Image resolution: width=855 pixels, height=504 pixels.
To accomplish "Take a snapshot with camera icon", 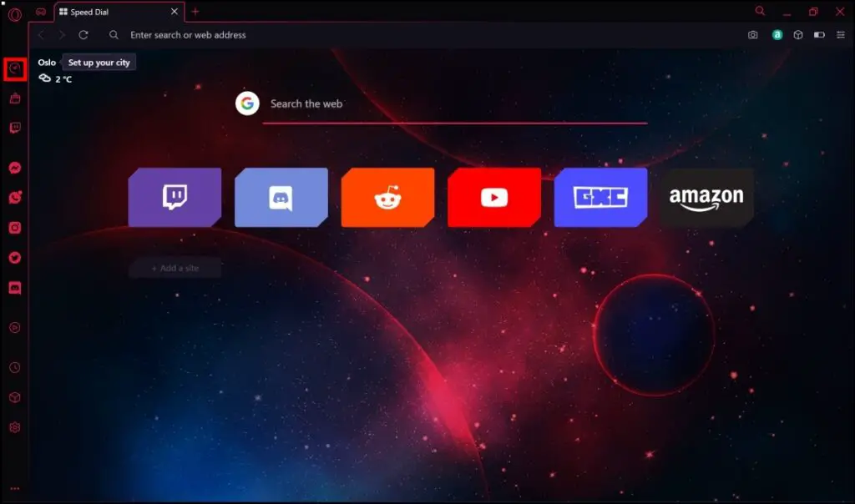I will coord(752,35).
